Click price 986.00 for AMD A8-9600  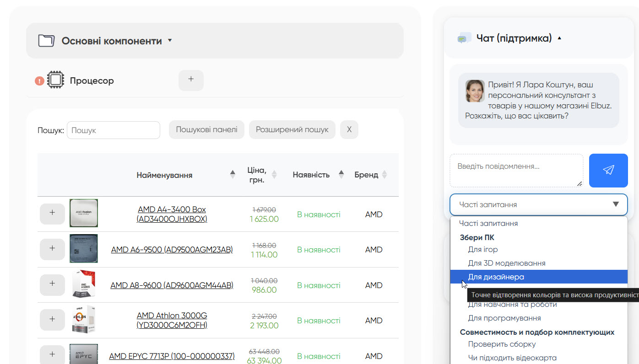click(264, 290)
